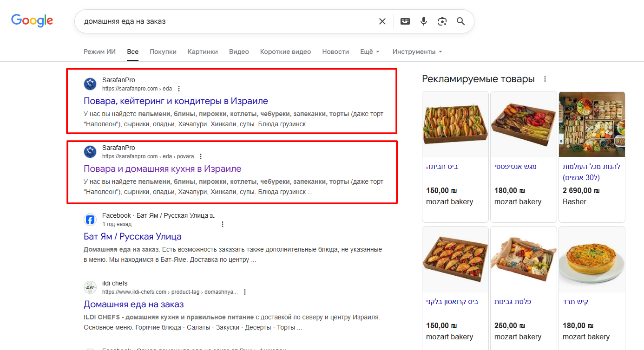644x350 pixels.
Task: Click inside the search text field
Action: click(223, 21)
